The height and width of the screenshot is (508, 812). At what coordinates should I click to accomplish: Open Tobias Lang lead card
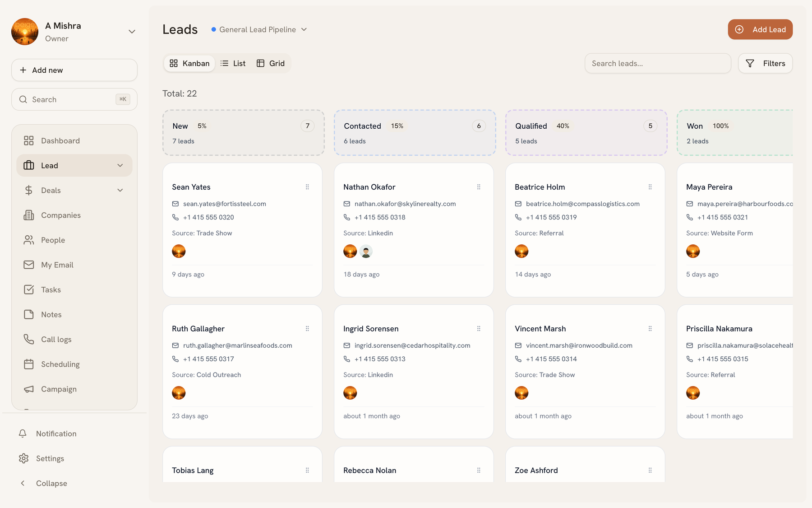click(x=242, y=465)
